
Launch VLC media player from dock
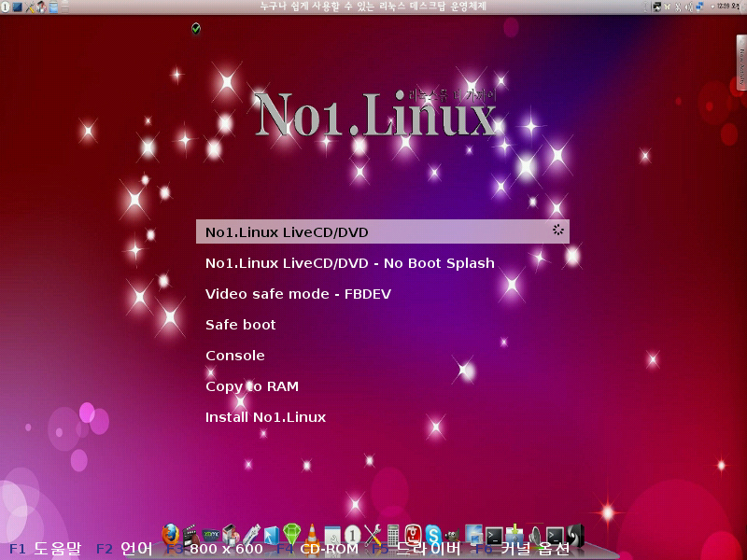pos(312,534)
